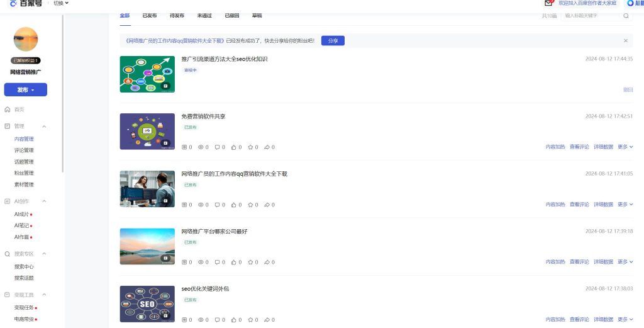The image size is (644, 328).
Task: Open the 切换 account switcher dropdown
Action: tap(61, 3)
